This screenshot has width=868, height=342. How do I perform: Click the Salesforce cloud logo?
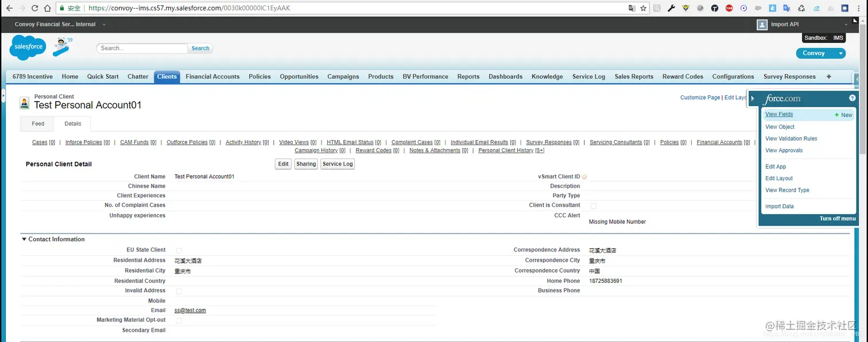(28, 46)
